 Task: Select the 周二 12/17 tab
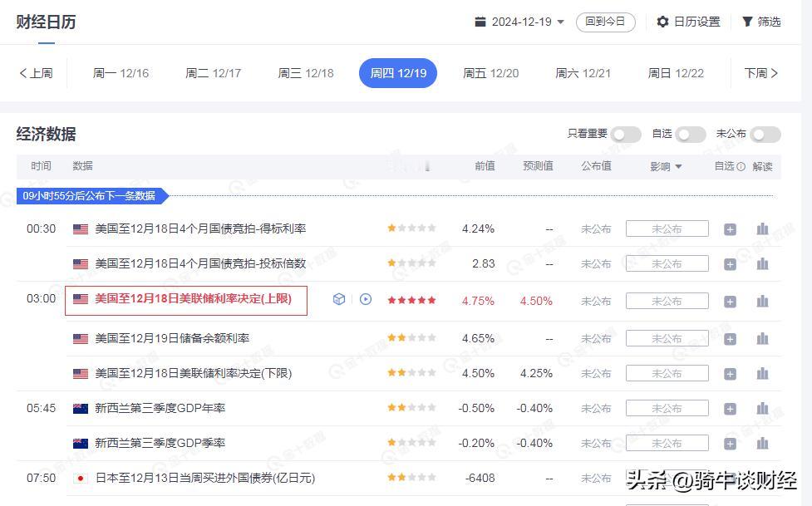point(214,73)
